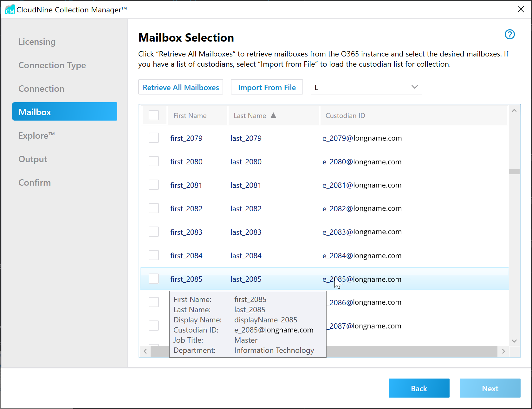Click the vertical scrollbar thumb

tap(514, 172)
